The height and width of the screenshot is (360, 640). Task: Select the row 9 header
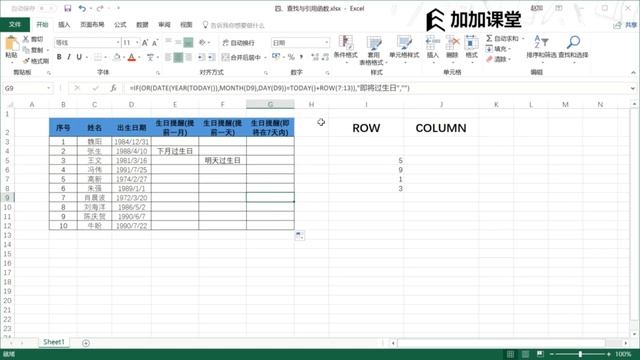(x=7, y=198)
